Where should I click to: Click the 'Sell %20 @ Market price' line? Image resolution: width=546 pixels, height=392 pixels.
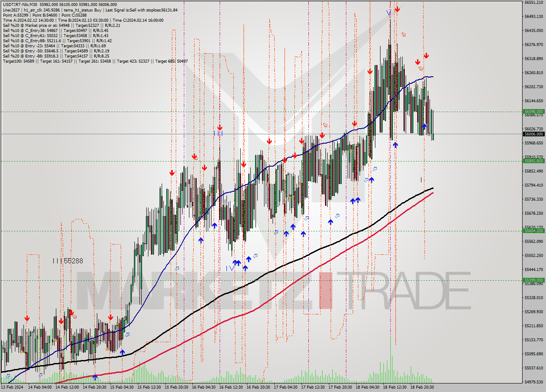click(61, 25)
